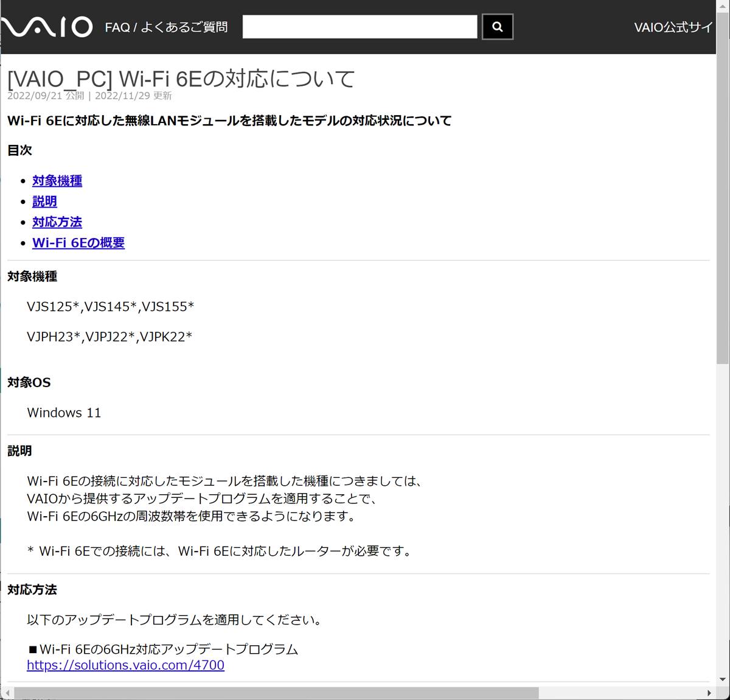Click the ルーターが必要です note line
730x700 pixels.
(x=220, y=551)
